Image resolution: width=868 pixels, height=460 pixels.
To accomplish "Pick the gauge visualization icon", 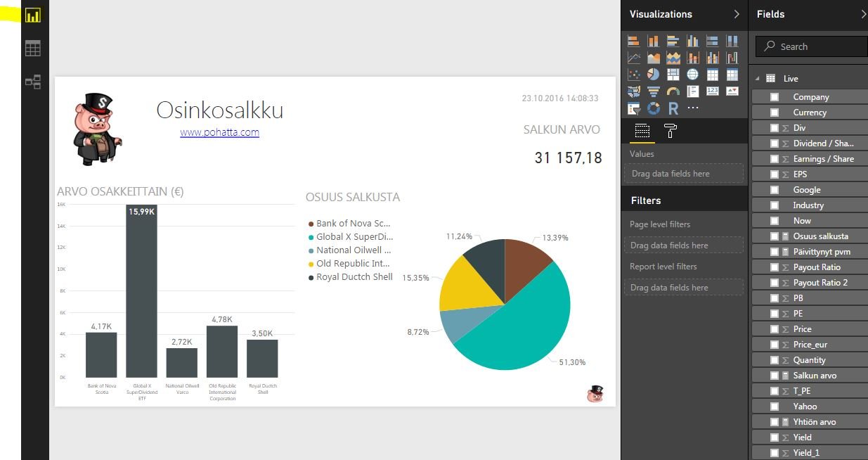I will 673,91.
